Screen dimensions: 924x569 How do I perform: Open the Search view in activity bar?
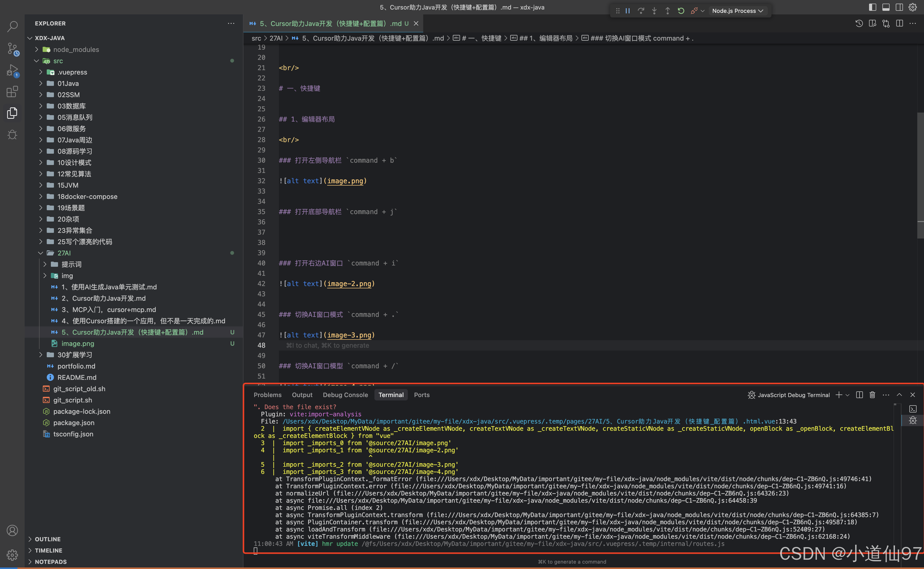pyautogui.click(x=12, y=26)
